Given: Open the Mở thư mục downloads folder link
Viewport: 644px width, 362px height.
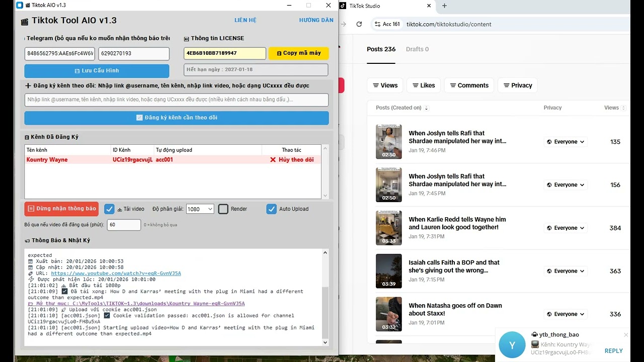Looking at the screenshot, I should click(136, 304).
